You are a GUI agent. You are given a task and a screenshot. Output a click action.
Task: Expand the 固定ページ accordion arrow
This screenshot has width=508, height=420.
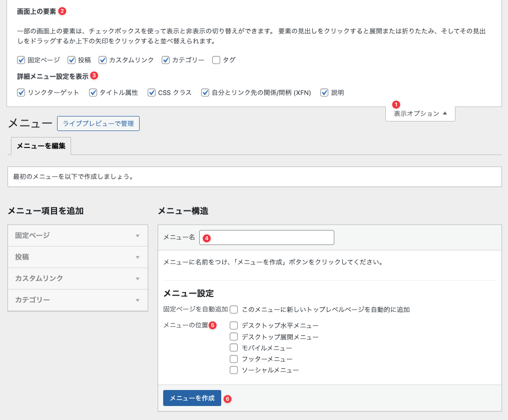pyautogui.click(x=138, y=235)
